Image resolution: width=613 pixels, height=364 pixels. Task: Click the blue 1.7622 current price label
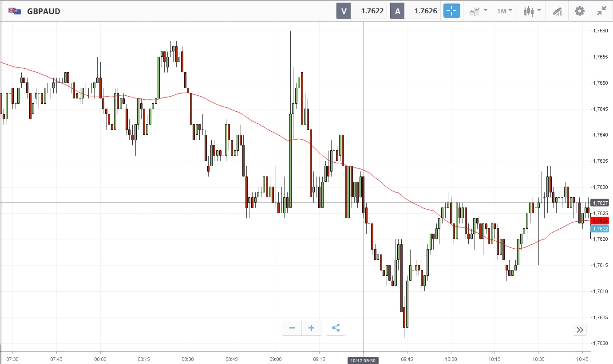(600, 229)
